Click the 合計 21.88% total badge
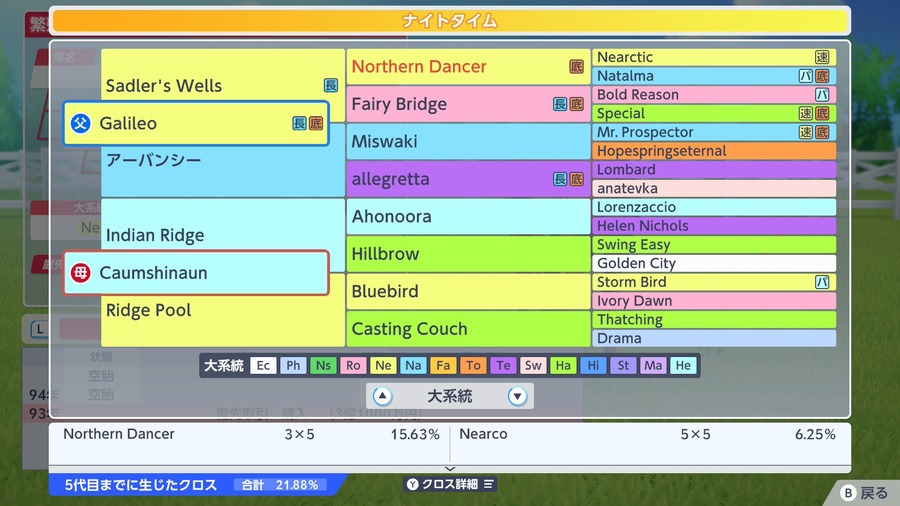 [280, 485]
